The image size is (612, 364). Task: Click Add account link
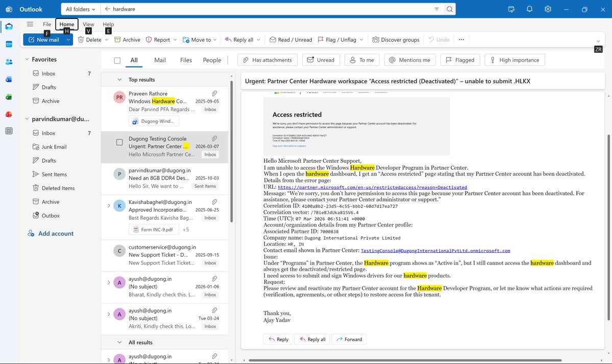coord(51,233)
